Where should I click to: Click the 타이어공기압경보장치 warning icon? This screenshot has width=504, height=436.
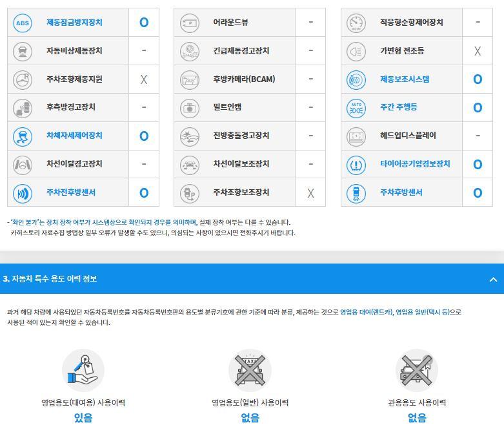pos(356,165)
